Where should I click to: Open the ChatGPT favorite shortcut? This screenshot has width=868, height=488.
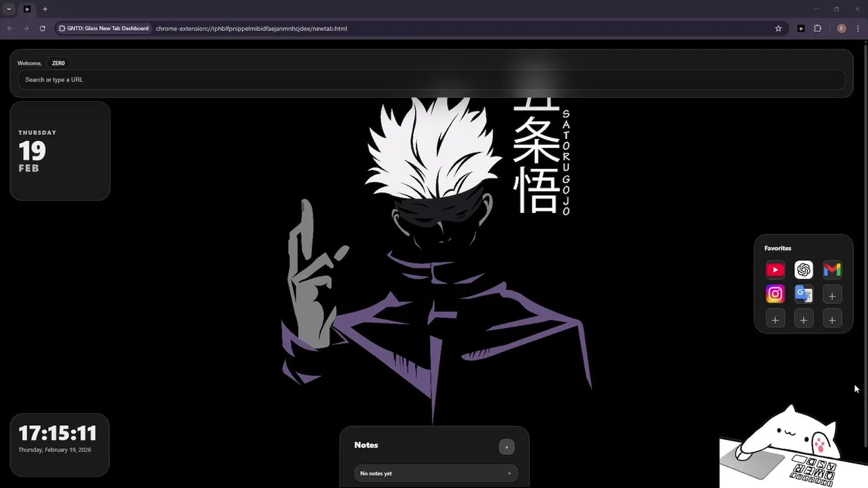click(x=804, y=270)
